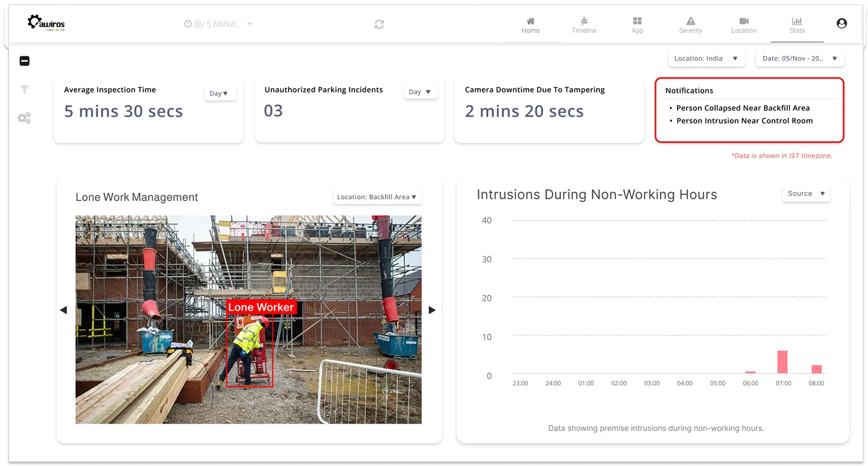Open the By 5 Minutes interval dropdown
868x466 pixels.
point(218,24)
